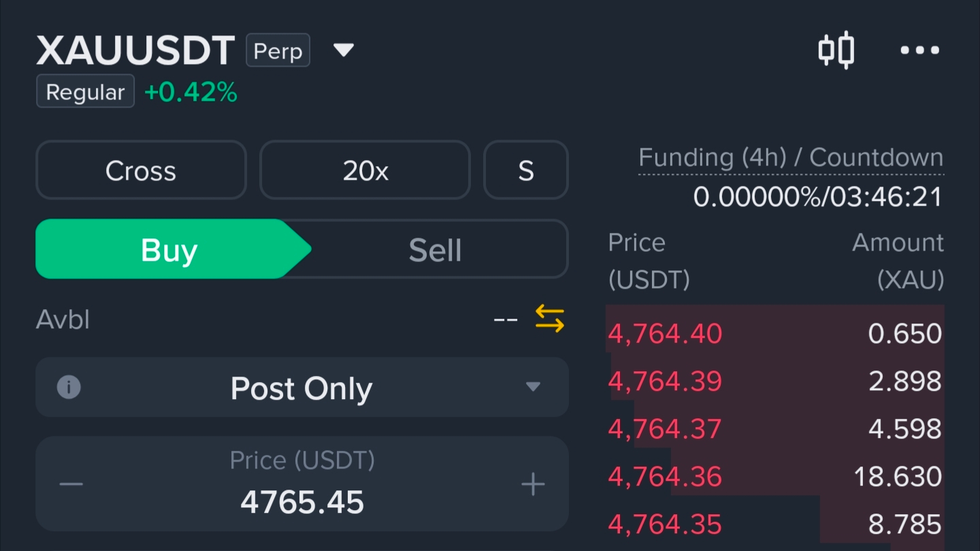Select the 4,764.40 ask price row
Screen dimensions: 980x551
pyautogui.click(x=774, y=333)
